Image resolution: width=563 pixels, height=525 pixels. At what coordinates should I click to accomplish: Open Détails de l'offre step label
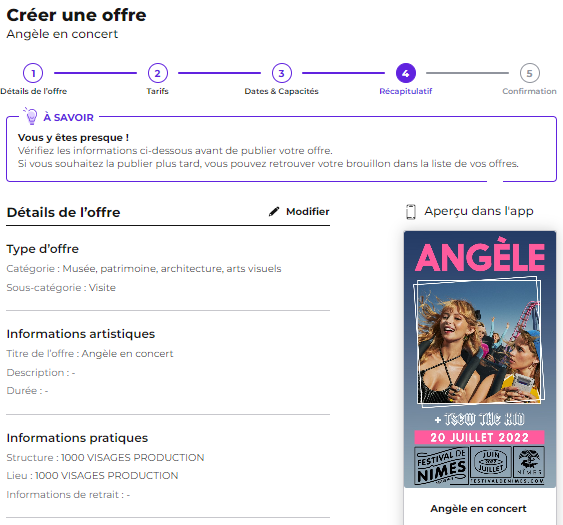33,91
